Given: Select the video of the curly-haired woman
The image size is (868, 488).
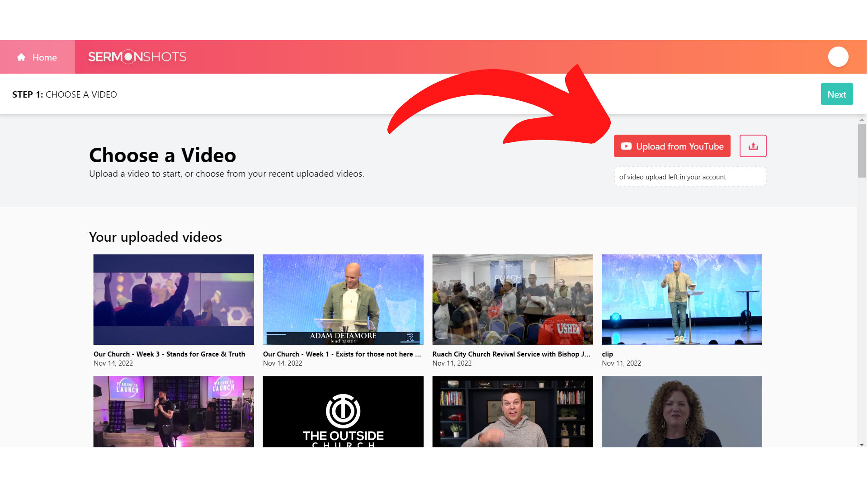Looking at the screenshot, I should pos(682,411).
